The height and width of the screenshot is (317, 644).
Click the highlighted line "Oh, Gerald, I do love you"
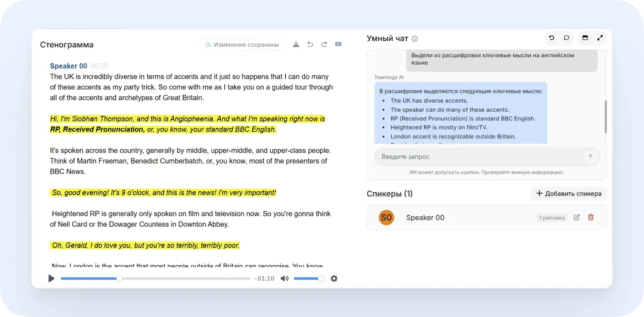tap(145, 246)
